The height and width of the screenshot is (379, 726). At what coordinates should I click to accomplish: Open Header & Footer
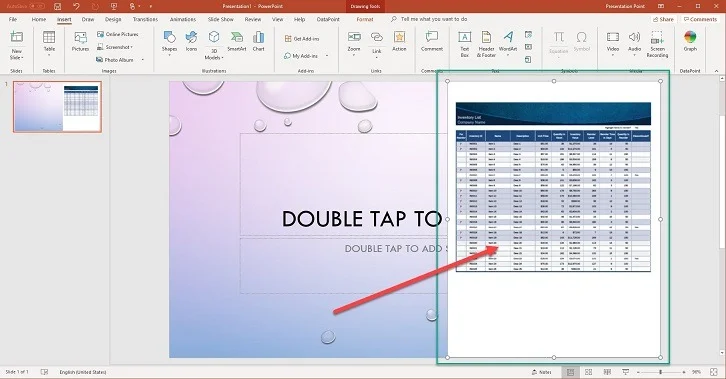click(x=486, y=44)
